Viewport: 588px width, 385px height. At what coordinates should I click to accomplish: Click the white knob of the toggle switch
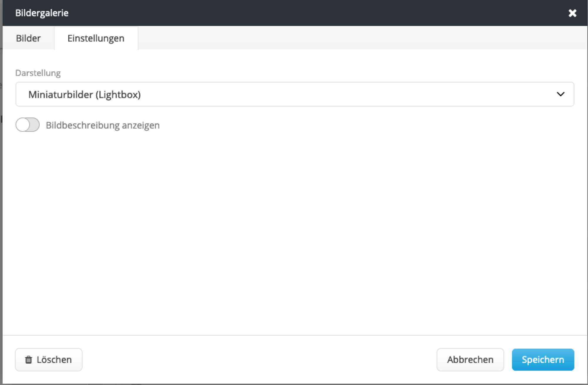23,125
